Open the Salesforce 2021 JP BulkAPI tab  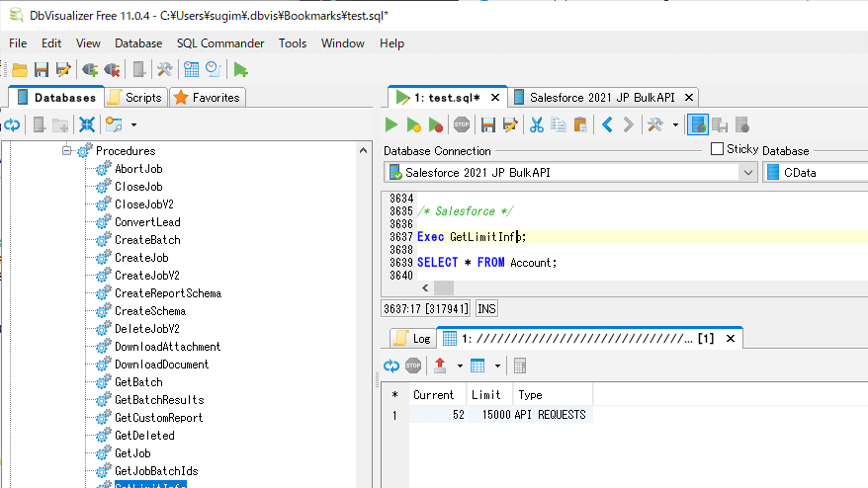602,98
